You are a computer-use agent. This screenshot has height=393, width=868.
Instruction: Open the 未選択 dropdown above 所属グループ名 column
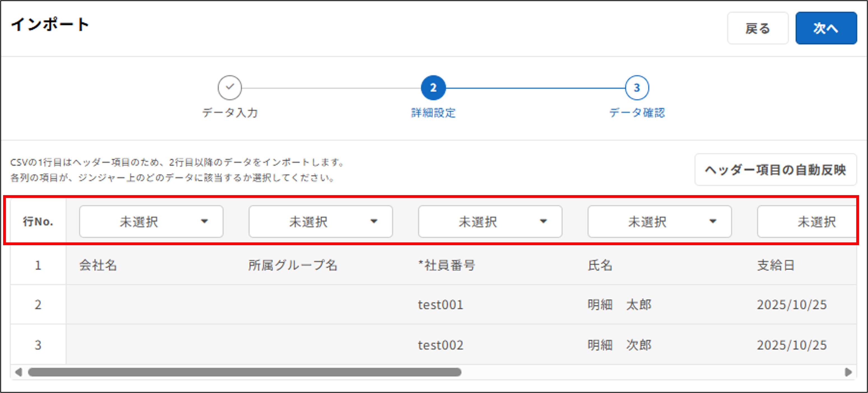(320, 221)
